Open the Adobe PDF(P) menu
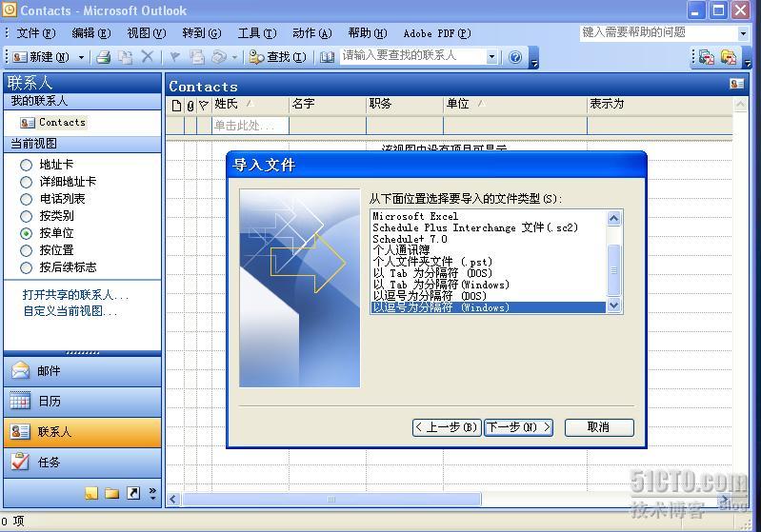 (x=437, y=33)
